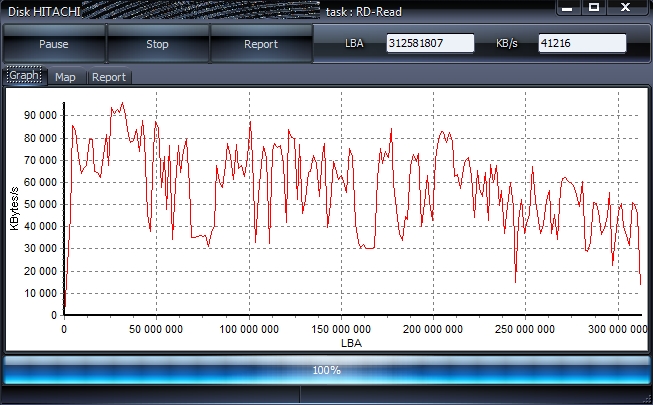Click the Disk HITACHI title text

(x=43, y=10)
